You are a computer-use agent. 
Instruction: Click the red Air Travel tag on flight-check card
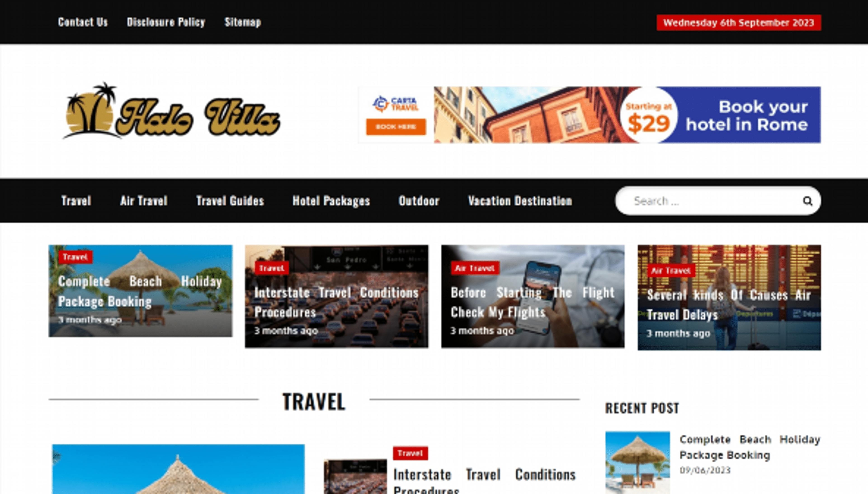coord(475,268)
